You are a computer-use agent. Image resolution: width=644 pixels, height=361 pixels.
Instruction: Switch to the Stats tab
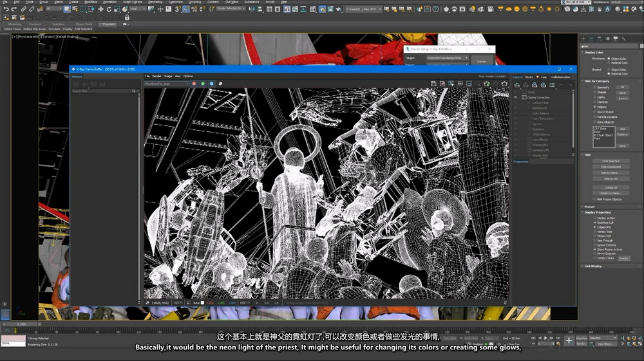pos(529,77)
